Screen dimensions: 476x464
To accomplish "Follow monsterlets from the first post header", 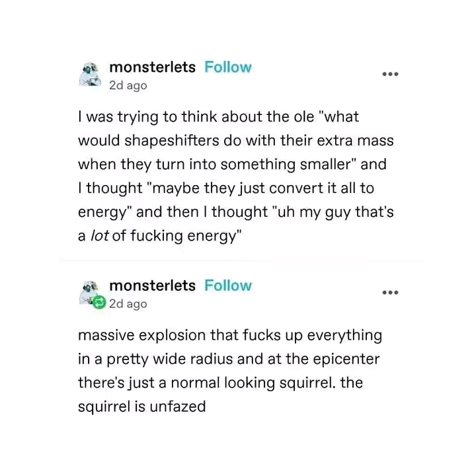I will click(x=228, y=67).
